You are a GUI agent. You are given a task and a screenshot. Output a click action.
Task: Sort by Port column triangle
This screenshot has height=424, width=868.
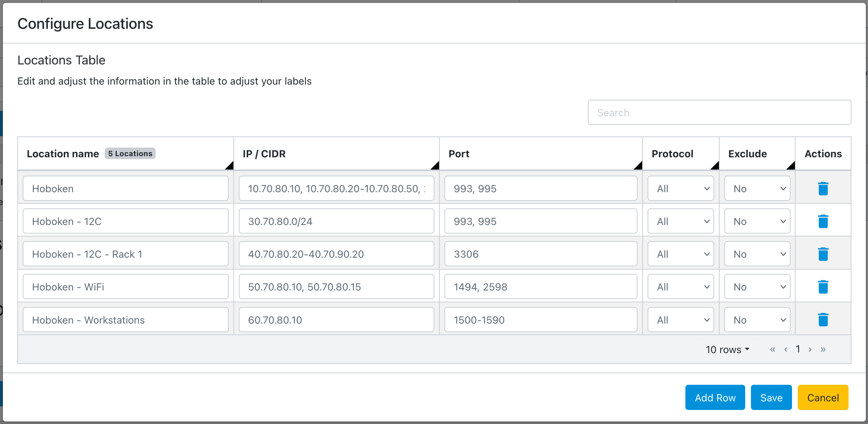tap(639, 166)
